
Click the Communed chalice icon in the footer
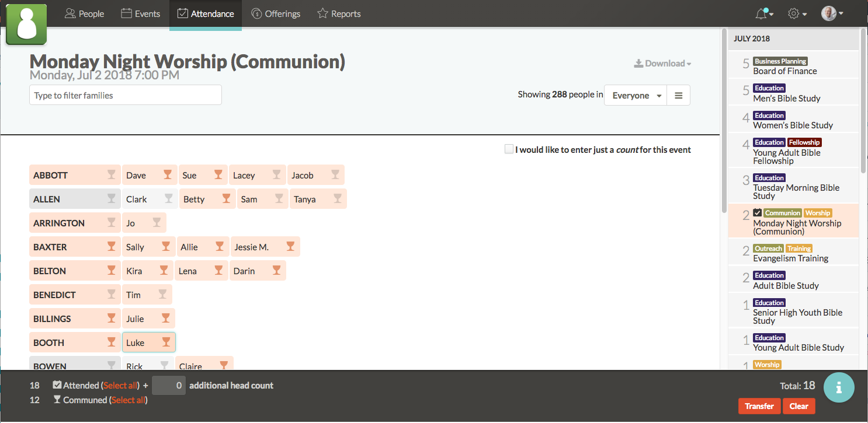coord(57,400)
